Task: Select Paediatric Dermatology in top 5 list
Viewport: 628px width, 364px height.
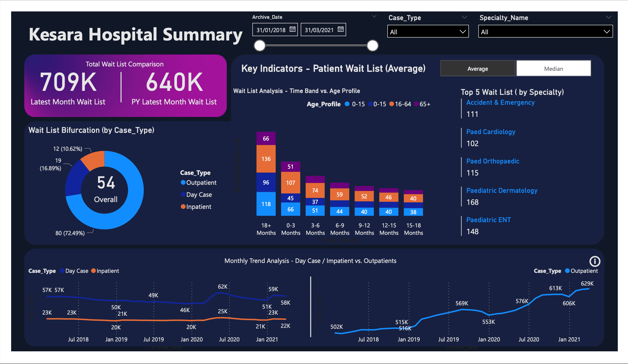Action: [501, 191]
